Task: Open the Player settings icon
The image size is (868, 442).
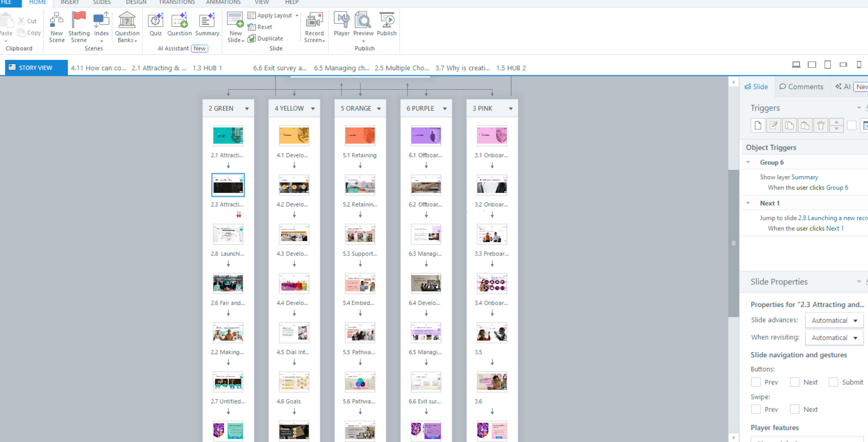Action: coord(341,20)
